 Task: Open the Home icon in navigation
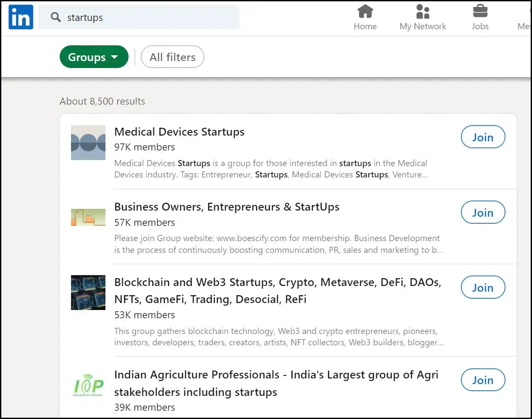[x=365, y=11]
